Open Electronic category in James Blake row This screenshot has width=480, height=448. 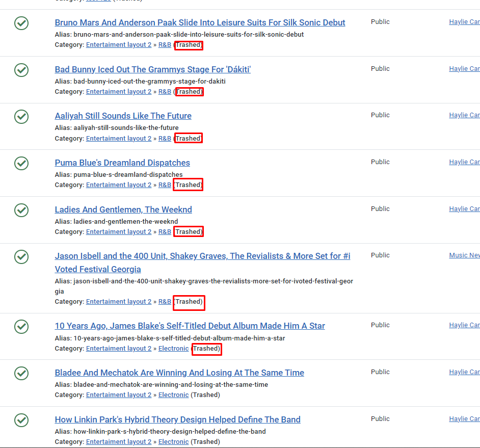coord(174,349)
